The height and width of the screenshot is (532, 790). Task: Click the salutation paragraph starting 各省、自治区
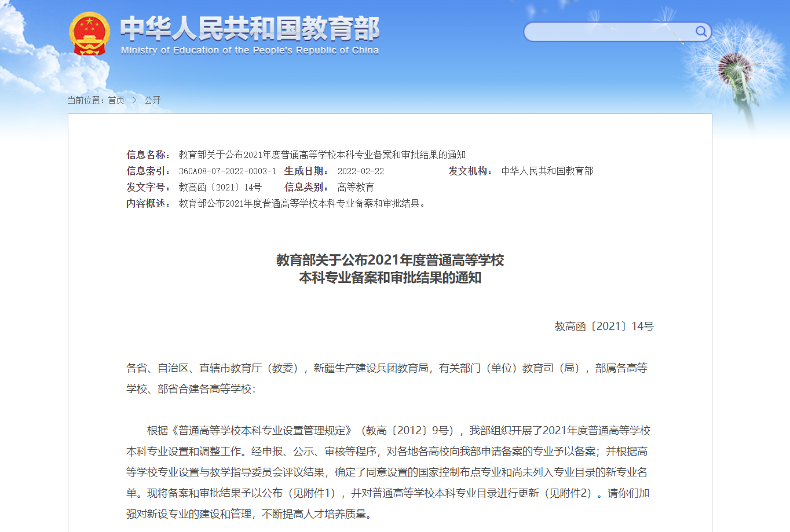[x=387, y=378]
